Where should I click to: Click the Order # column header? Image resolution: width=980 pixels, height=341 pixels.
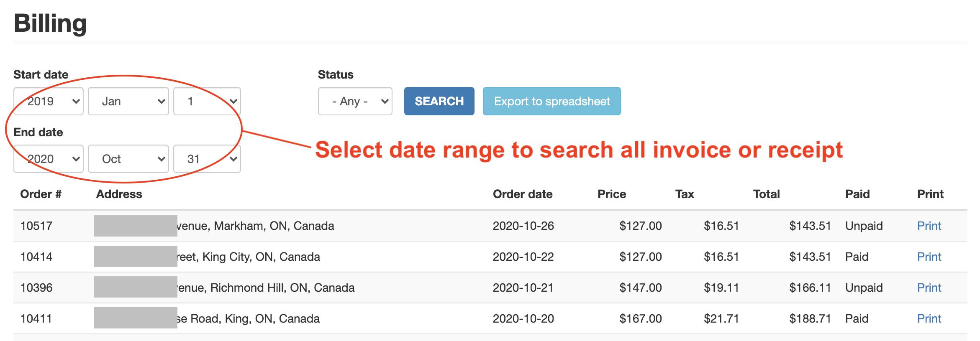[41, 194]
